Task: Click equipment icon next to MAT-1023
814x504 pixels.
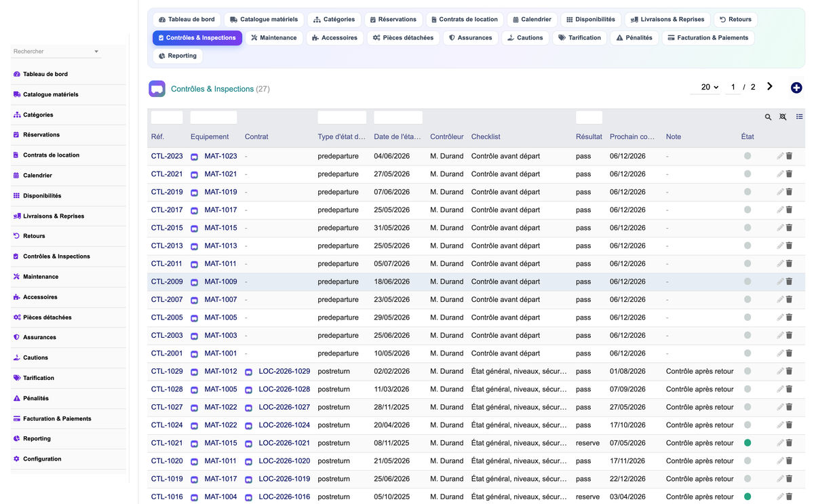Action: tap(194, 157)
